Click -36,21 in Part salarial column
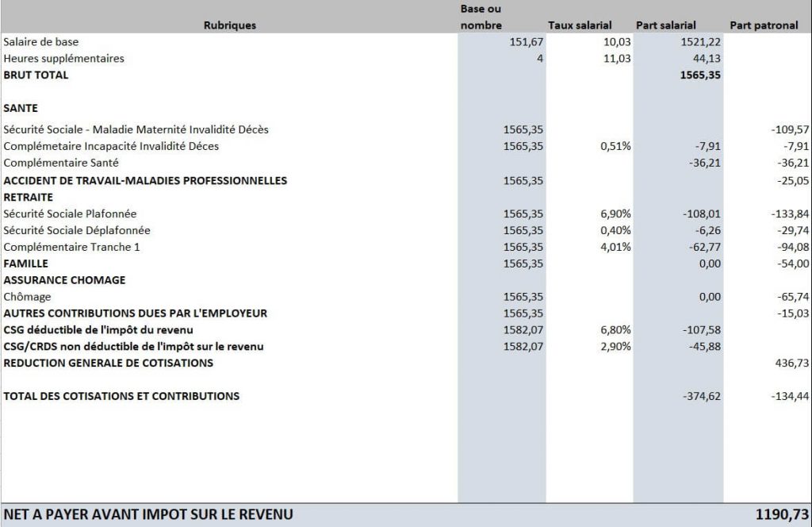812x527 pixels. [705, 163]
